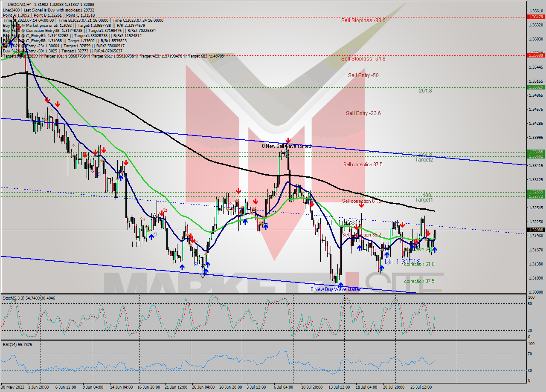Viewport: 546px width, 392px height.
Task: Click the blue buy arrow at 13 Jul low
Action: (341, 285)
